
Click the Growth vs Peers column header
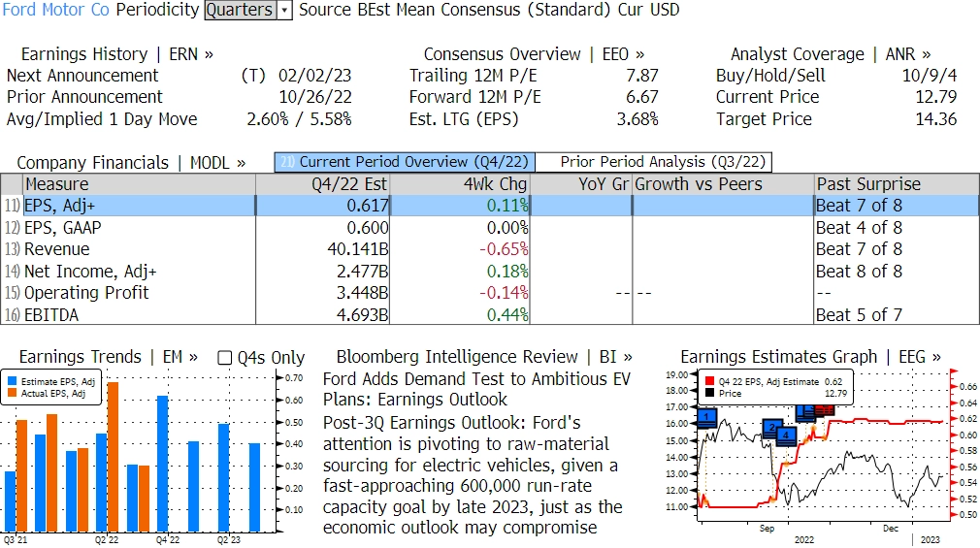coord(723,184)
